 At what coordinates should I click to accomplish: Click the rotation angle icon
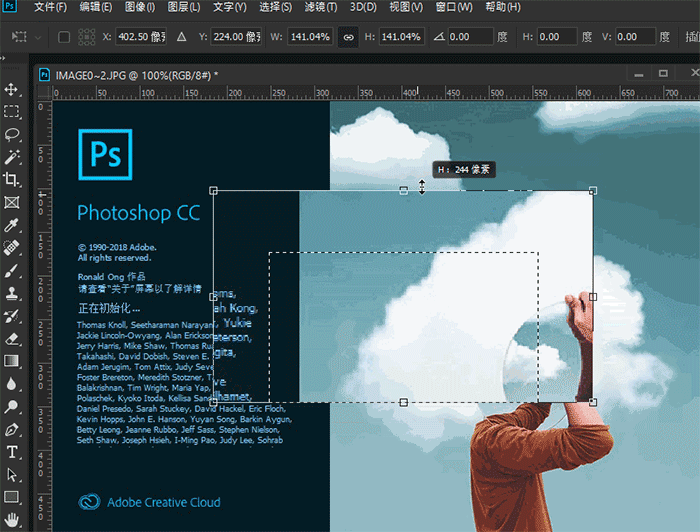point(439,37)
